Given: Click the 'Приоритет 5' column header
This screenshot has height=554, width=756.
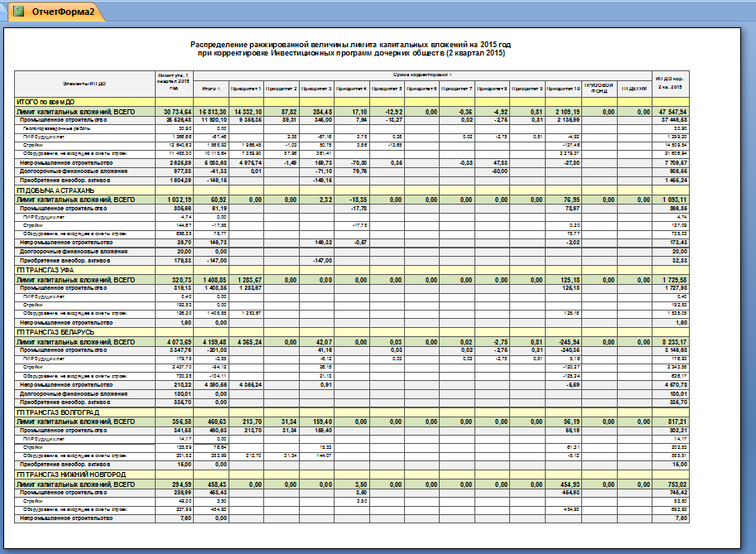Looking at the screenshot, I should coord(387,89).
